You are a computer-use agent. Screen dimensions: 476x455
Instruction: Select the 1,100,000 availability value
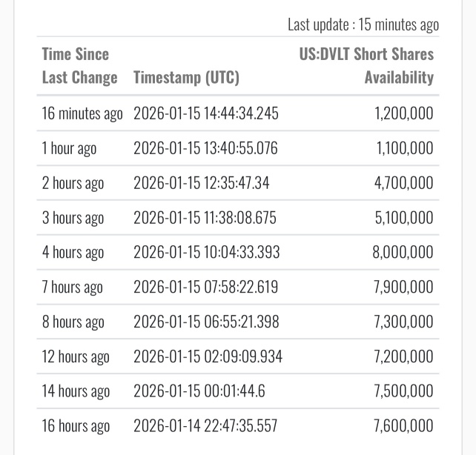point(405,148)
